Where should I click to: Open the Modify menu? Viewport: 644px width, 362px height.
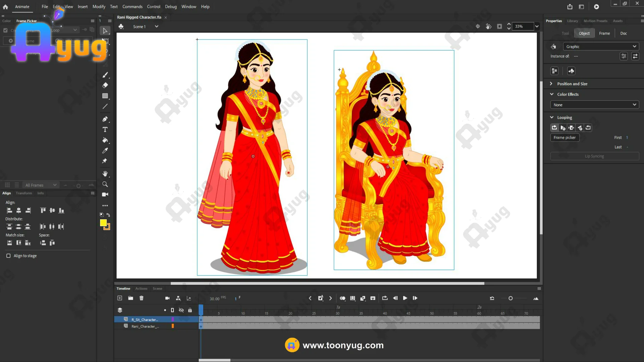click(99, 7)
